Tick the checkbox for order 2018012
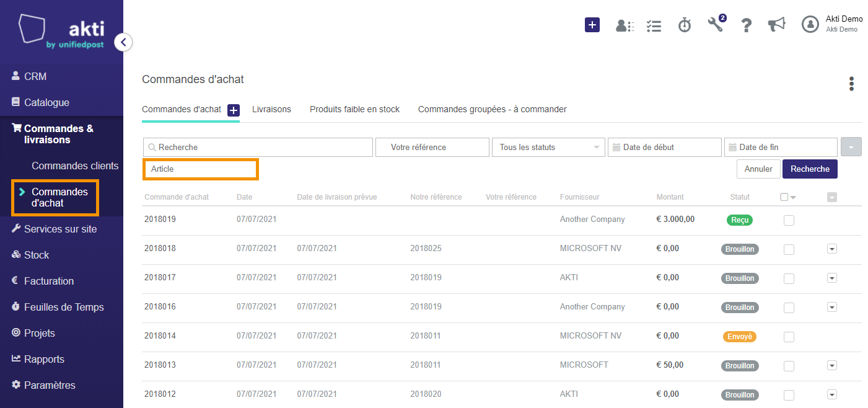This screenshot has width=868, height=408. point(789,395)
